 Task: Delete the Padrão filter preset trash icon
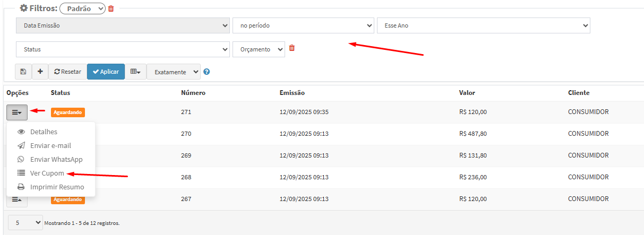tap(111, 8)
